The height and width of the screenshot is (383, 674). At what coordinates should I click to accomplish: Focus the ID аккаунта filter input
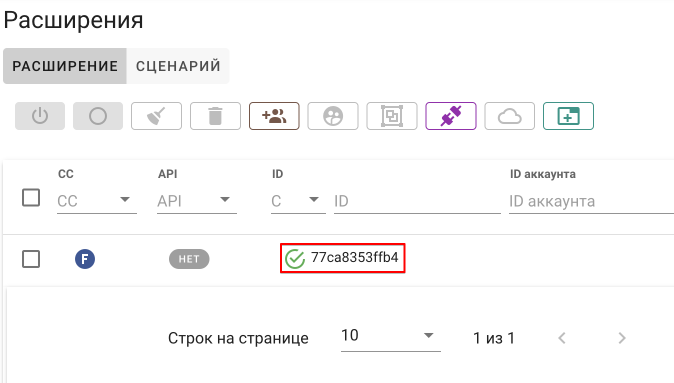pos(591,201)
